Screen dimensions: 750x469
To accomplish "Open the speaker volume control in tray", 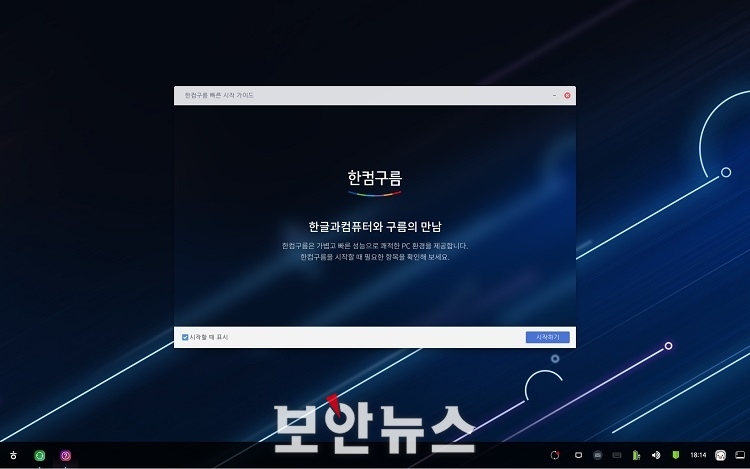I will 656,455.
